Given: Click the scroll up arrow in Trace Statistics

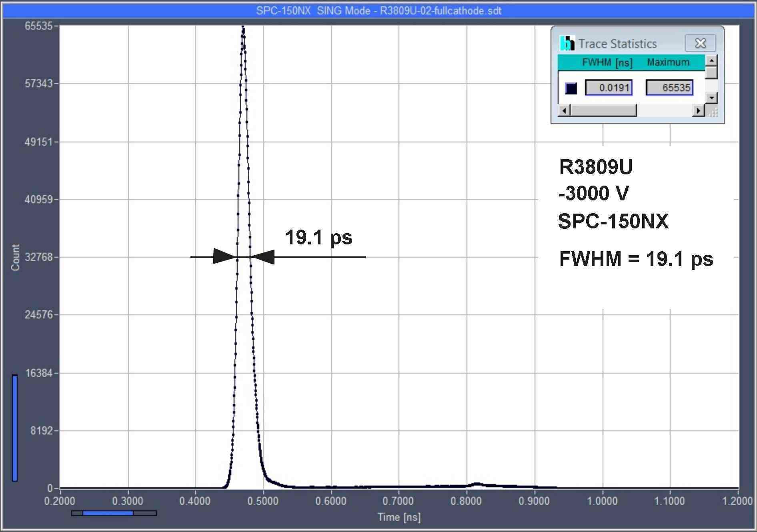Looking at the screenshot, I should 711,61.
